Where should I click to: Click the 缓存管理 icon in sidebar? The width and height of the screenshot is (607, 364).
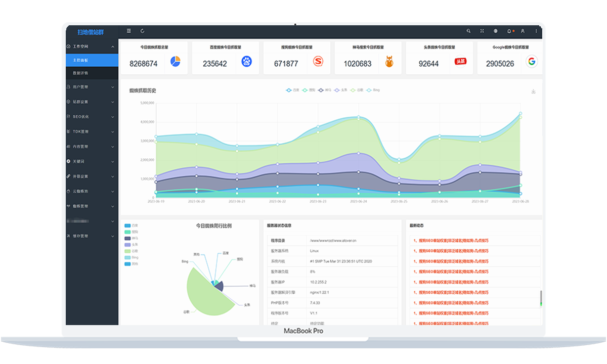pos(69,236)
